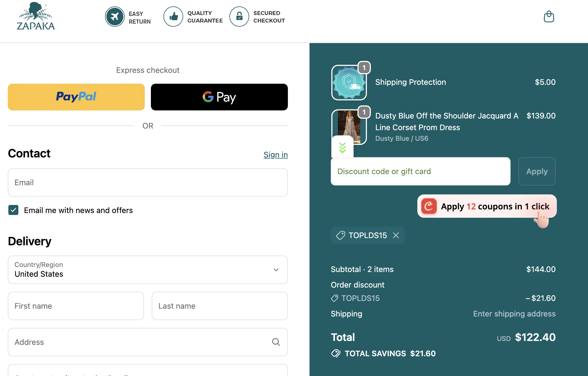
Task: Open the shopping bag cart icon
Action: [x=549, y=17]
